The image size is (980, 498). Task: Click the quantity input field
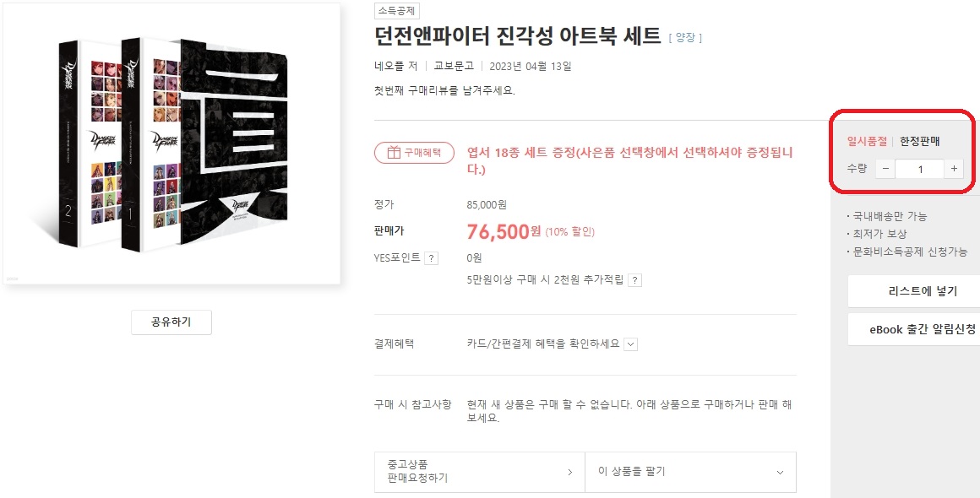919,169
